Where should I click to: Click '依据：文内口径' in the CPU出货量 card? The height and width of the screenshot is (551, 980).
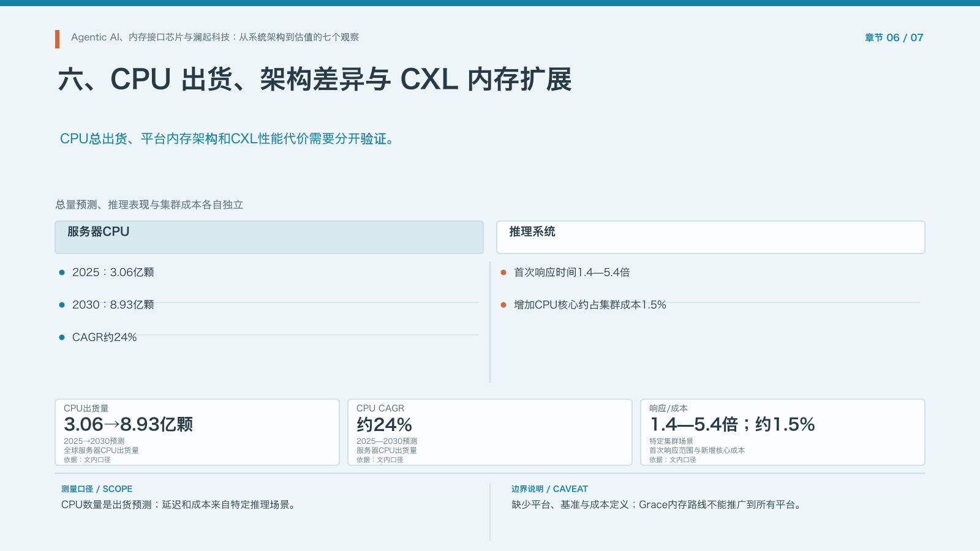point(87,460)
